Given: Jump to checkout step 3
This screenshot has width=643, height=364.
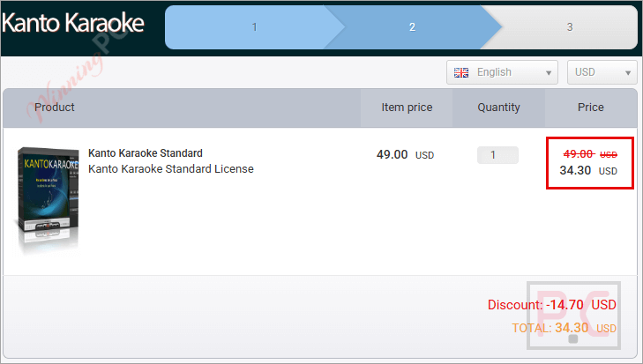Looking at the screenshot, I should [x=569, y=27].
